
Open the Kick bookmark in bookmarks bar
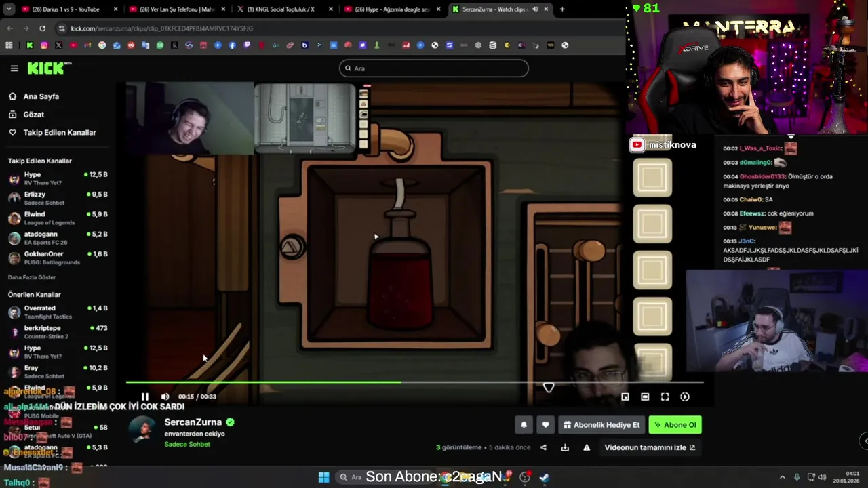point(29,45)
